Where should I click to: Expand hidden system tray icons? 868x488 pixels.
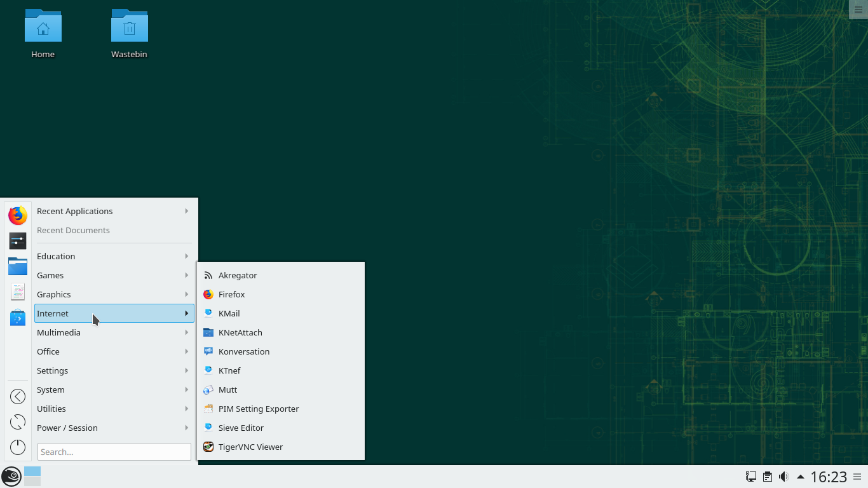799,476
